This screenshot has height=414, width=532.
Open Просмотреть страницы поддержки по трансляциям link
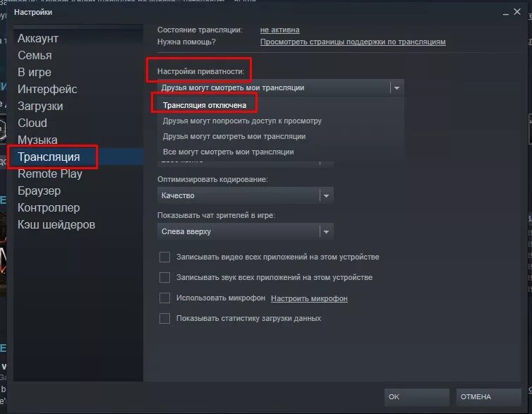coord(353,42)
